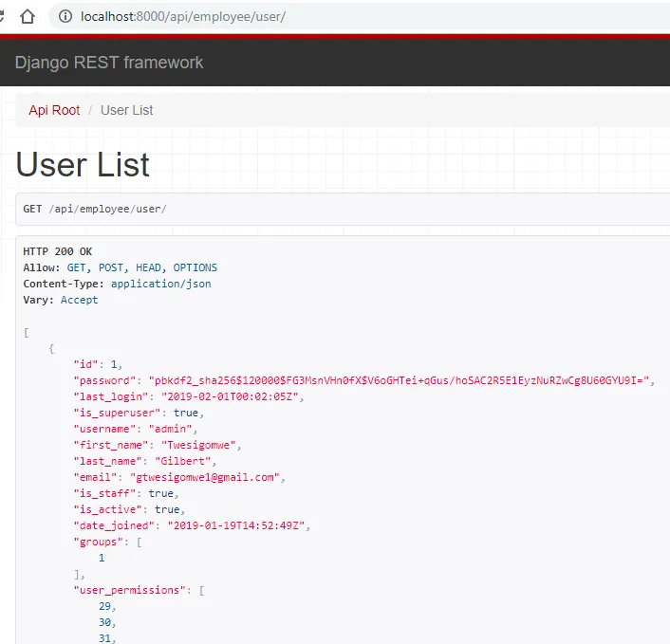Click the "first_name" key
670x644 pixels.
111,445
